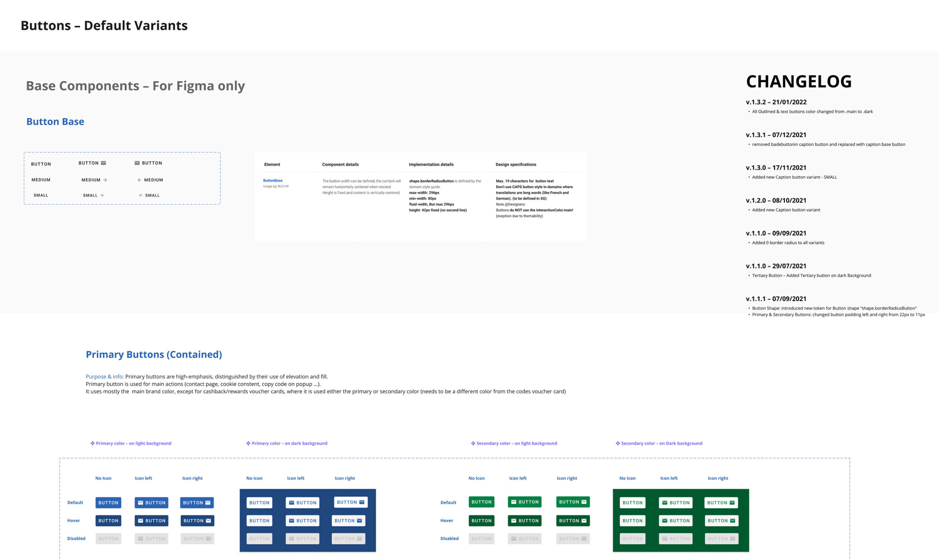Click the 'Buttons – Default Variants' page title
Screen dimensions: 939x560
(104, 25)
